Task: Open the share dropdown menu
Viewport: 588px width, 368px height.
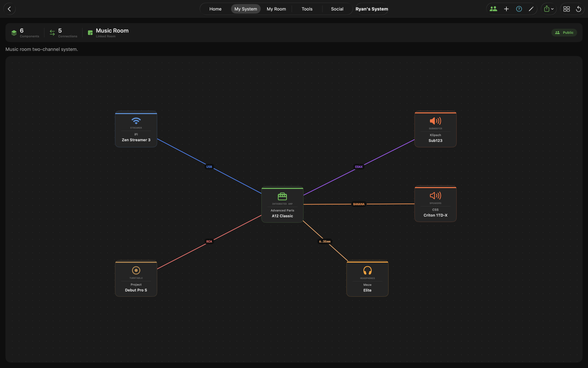Action: tap(549, 9)
